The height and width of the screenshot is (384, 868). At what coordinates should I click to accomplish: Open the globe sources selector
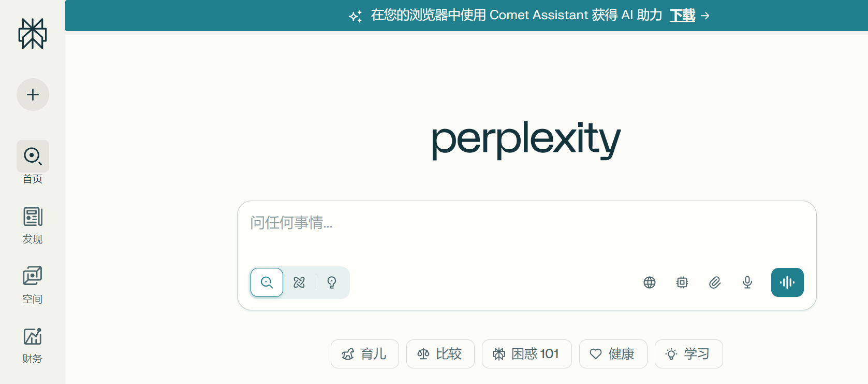click(x=650, y=282)
